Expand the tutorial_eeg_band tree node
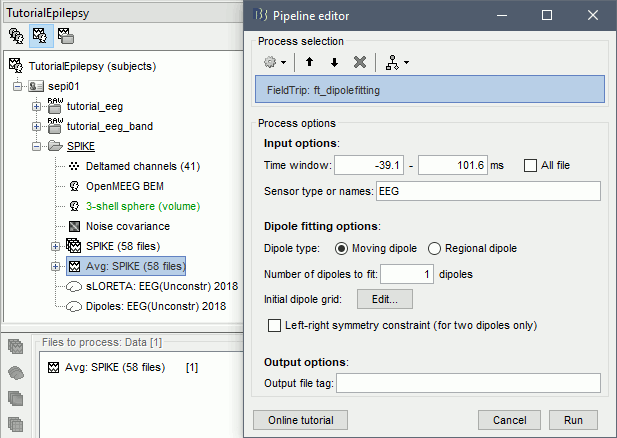 pos(37,126)
